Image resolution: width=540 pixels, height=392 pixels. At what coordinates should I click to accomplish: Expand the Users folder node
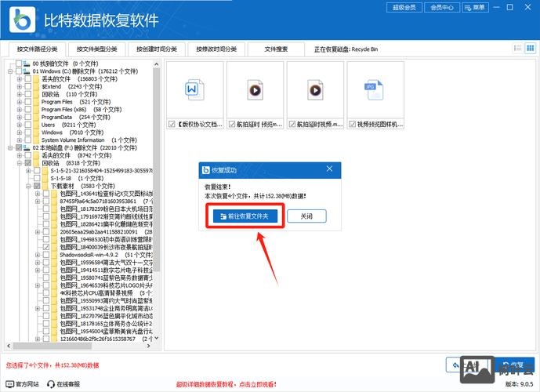[x=20, y=125]
